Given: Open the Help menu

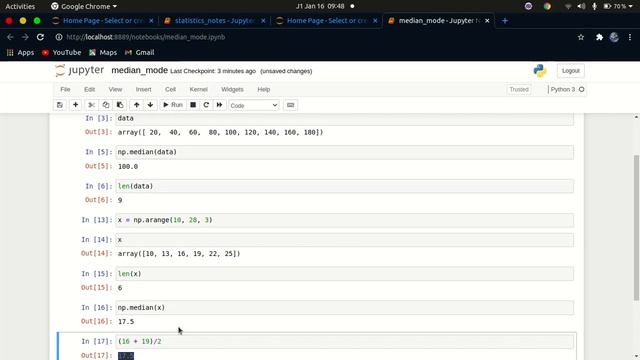Looking at the screenshot, I should click(x=264, y=89).
